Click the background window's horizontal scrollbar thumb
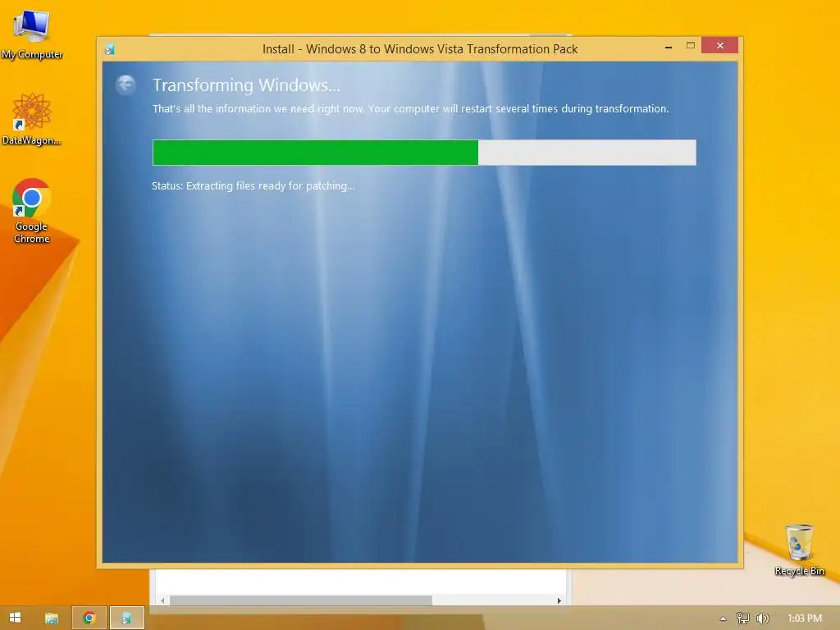The width and height of the screenshot is (840, 630). [301, 600]
